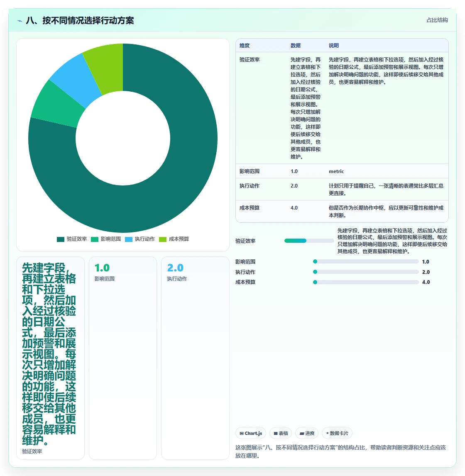The width and height of the screenshot is (465, 476).
Task: Click the 表格 tag chip
Action: (281, 433)
